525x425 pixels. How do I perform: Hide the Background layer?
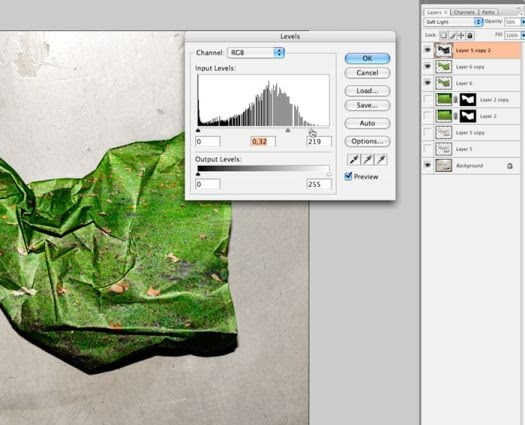click(428, 165)
